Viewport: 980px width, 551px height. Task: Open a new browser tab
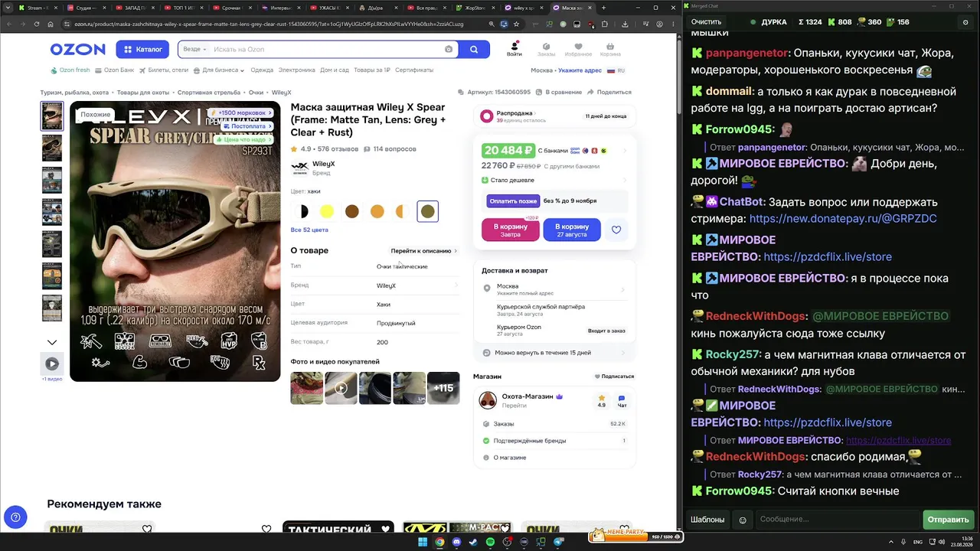603,8
